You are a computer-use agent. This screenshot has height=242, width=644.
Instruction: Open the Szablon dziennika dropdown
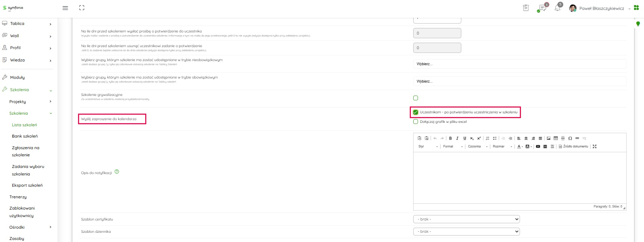(x=466, y=231)
